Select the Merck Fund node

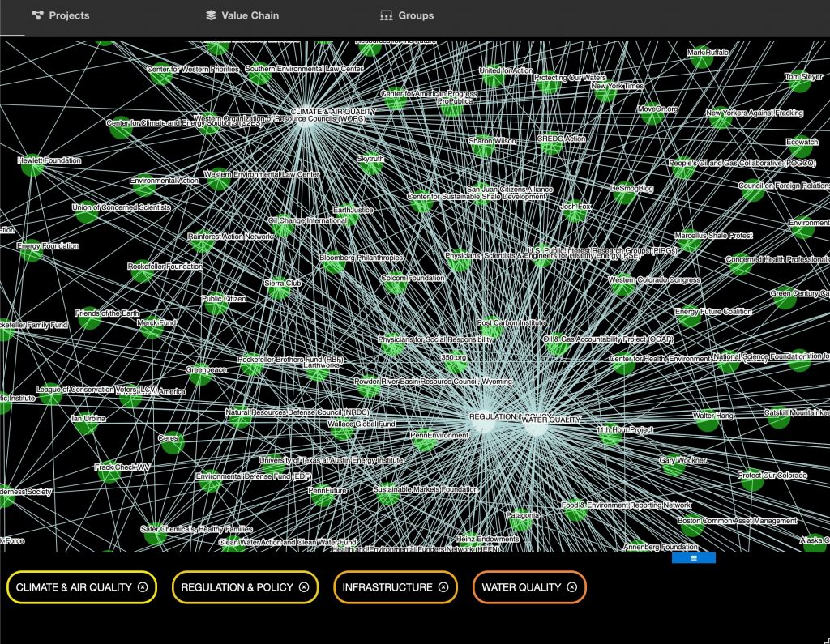coord(152,328)
